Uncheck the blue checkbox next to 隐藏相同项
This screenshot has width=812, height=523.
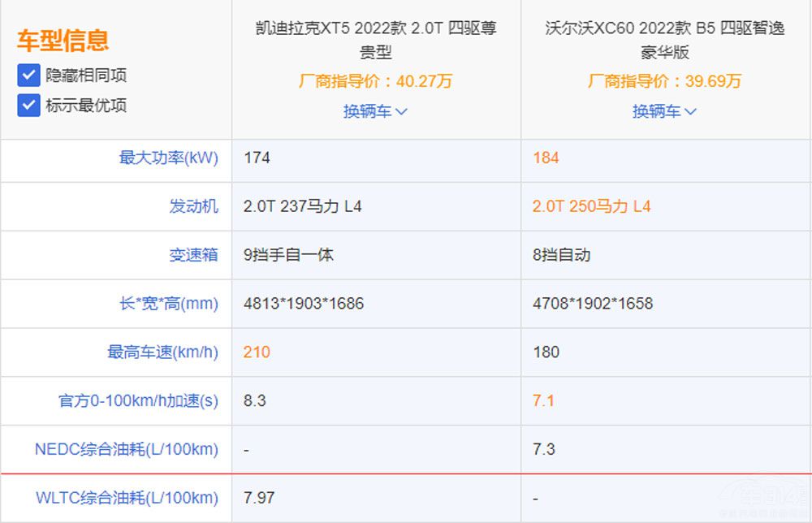tap(28, 75)
